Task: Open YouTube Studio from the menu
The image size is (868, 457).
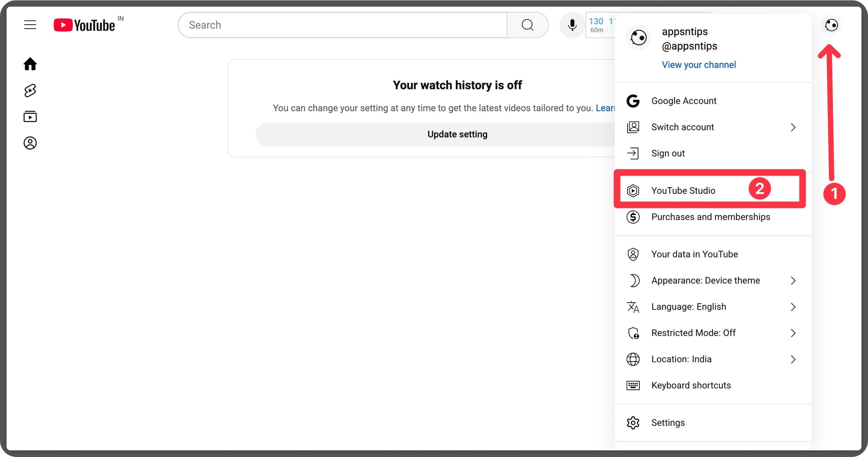Action: pos(684,190)
